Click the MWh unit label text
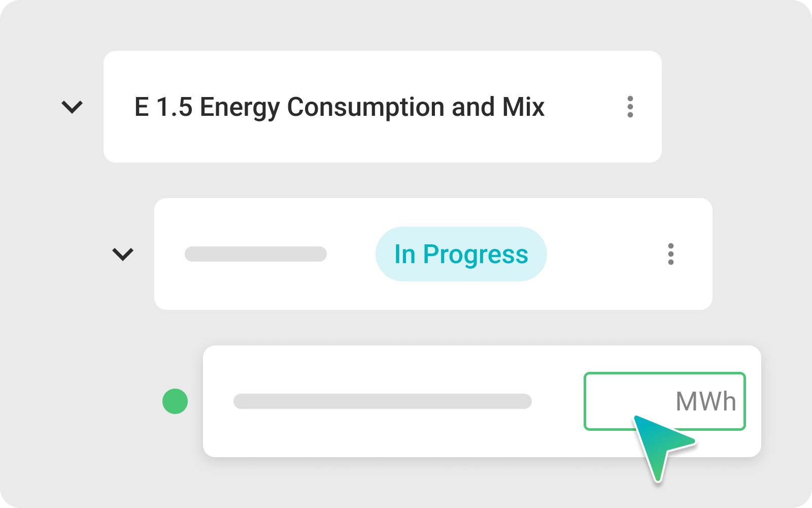812x508 pixels. click(x=705, y=401)
